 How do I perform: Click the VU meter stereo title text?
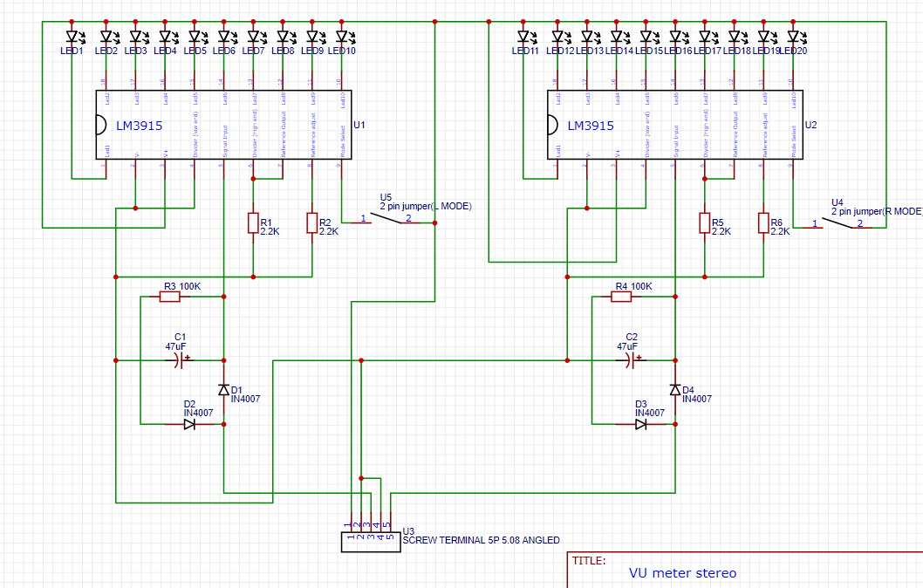pos(683,573)
